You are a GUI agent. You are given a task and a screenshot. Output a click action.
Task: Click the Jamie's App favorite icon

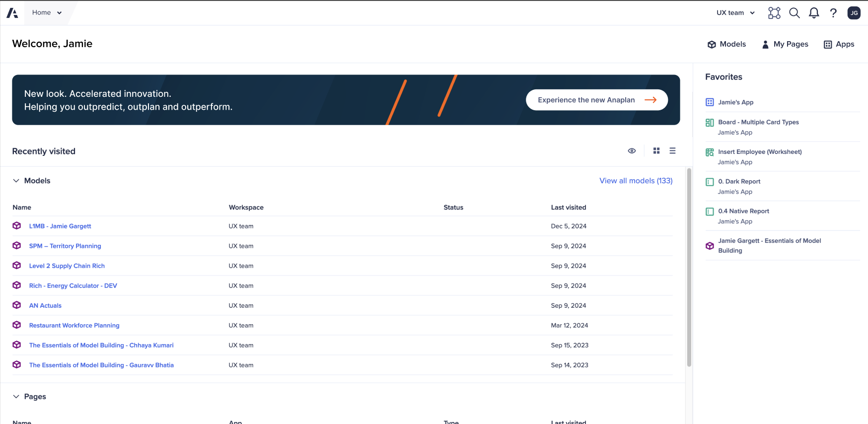[710, 102]
